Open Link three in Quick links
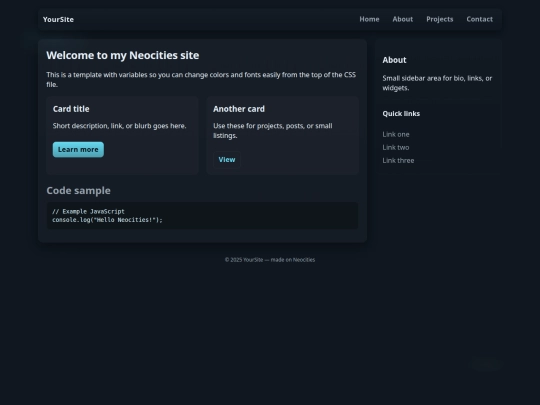 pos(398,160)
